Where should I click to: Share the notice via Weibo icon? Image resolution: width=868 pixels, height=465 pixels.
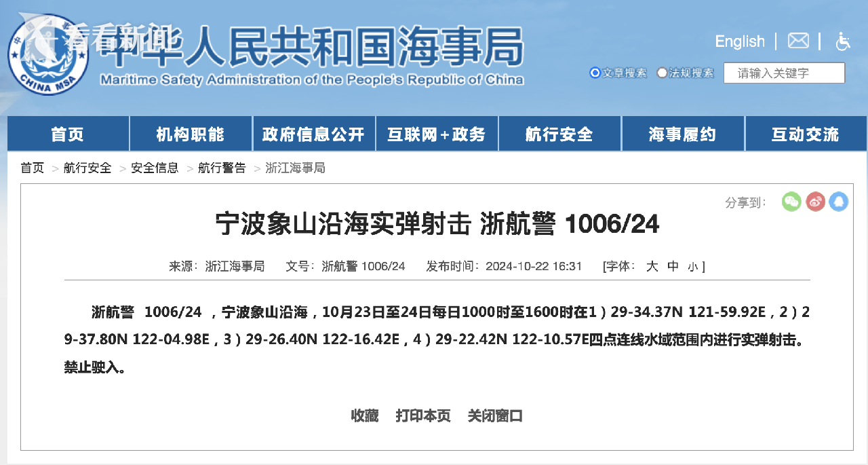point(815,202)
